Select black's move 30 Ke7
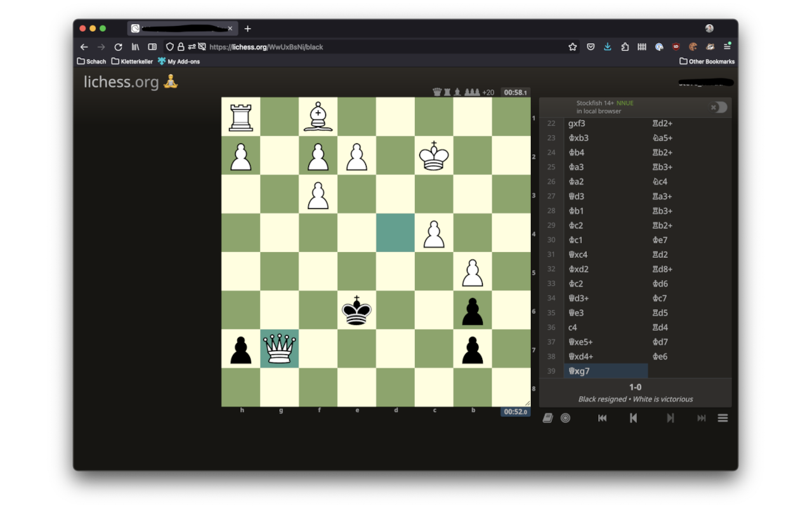 point(690,240)
